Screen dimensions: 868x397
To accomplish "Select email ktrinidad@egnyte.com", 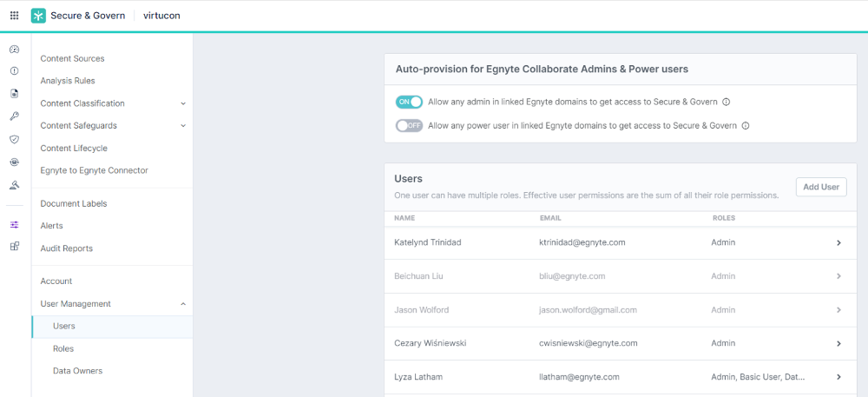I will pyautogui.click(x=582, y=242).
